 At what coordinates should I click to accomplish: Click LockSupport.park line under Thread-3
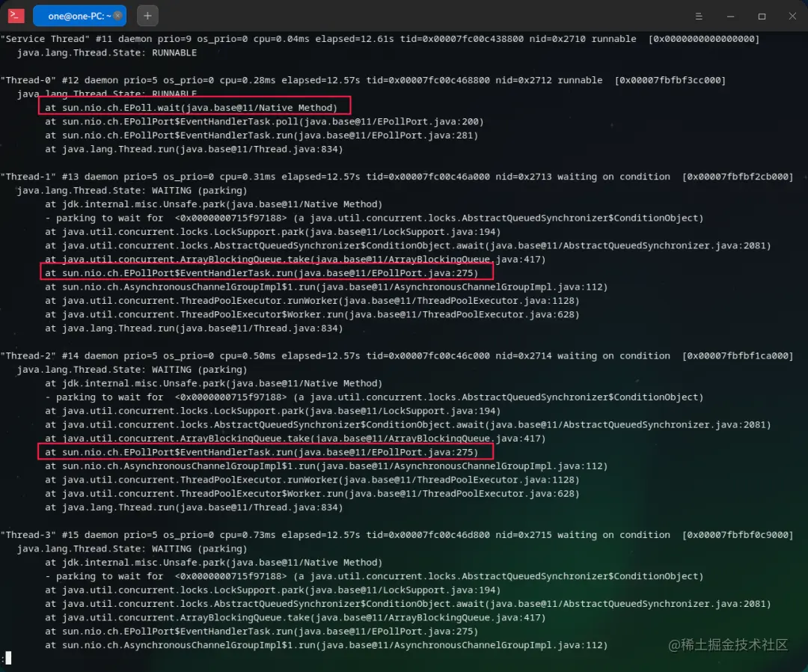click(x=272, y=590)
